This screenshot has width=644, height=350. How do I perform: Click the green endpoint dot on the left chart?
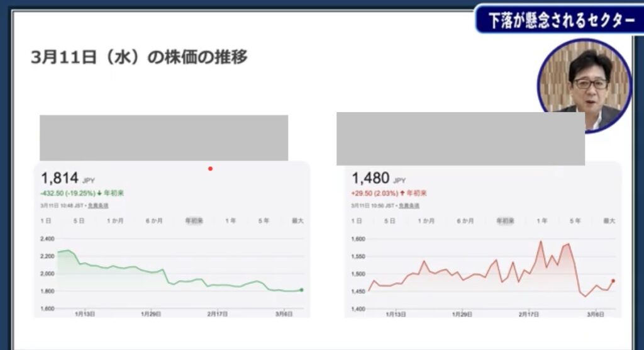point(302,290)
